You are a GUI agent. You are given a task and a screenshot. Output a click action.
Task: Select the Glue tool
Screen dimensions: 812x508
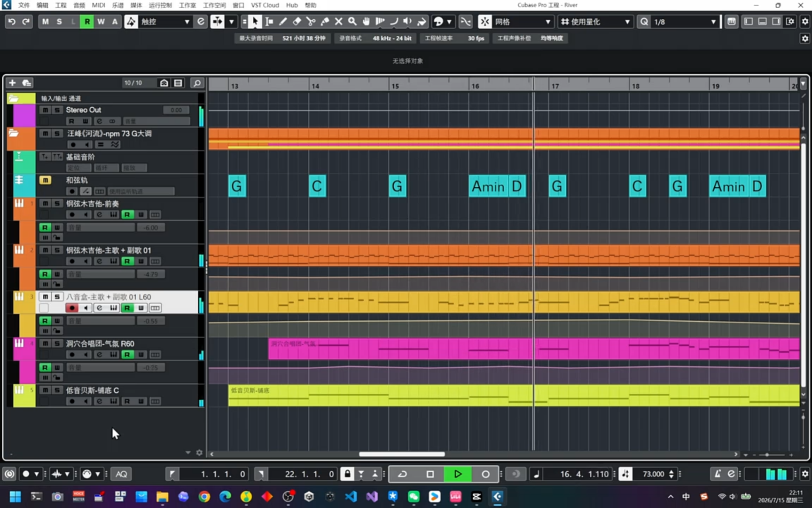(x=325, y=22)
